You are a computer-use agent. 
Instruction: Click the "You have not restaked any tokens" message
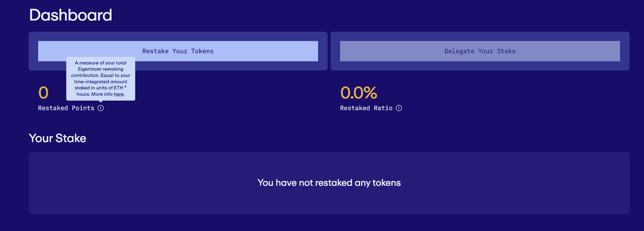point(329,183)
